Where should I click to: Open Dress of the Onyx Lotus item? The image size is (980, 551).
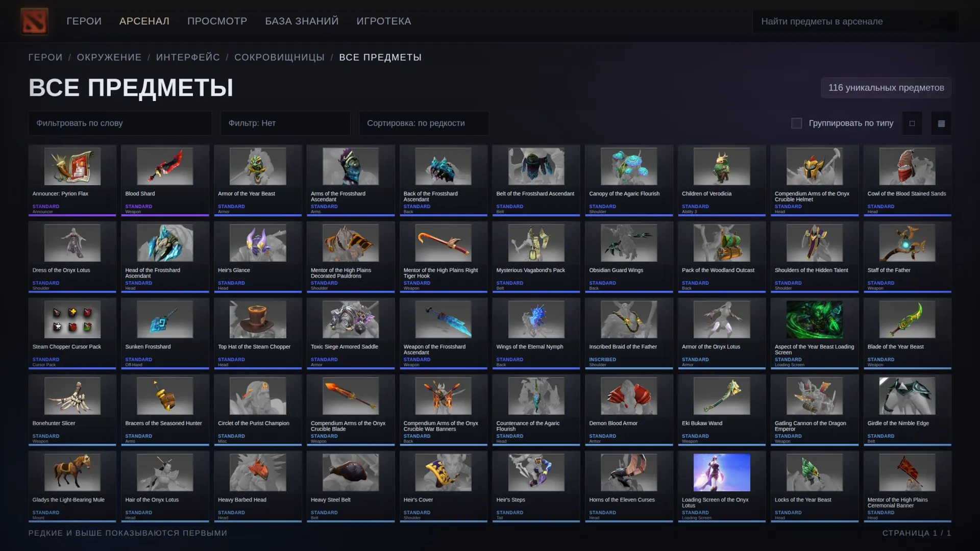(x=72, y=257)
